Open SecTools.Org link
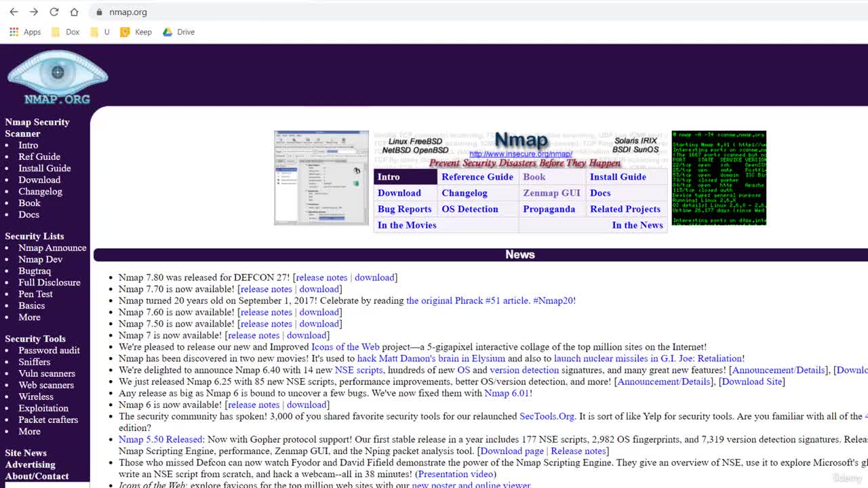 coord(547,416)
